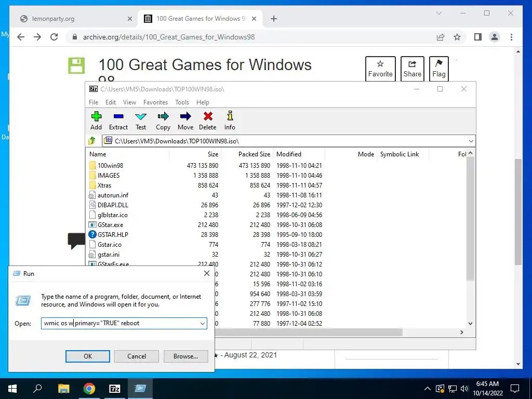Open File Explorer from taskbar
Screen dimensions: 532x399
[63, 389]
